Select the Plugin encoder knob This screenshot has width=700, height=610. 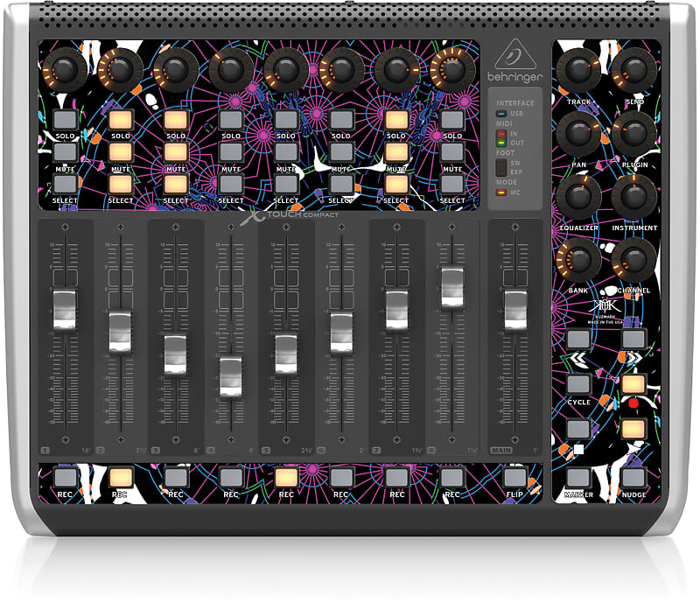coord(633,132)
